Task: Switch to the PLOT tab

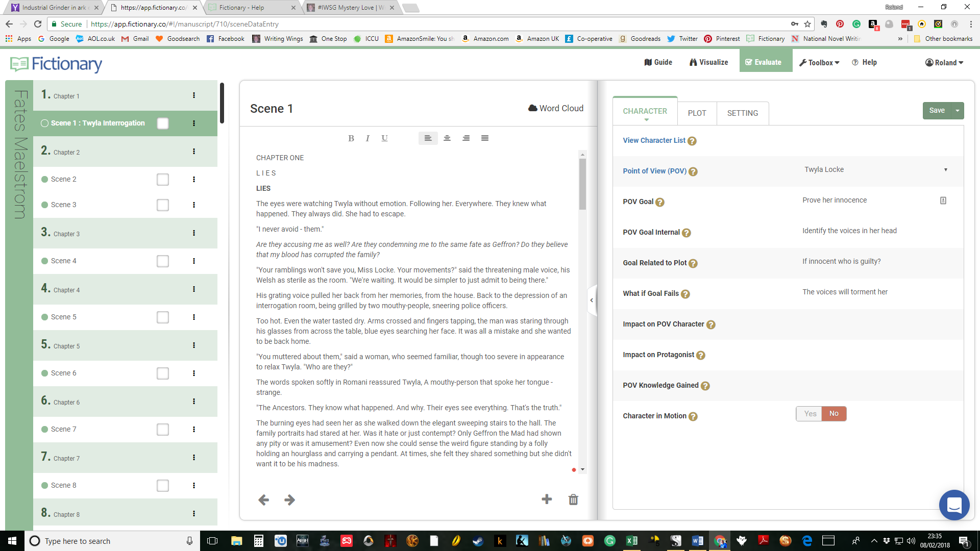Action: 697,113
